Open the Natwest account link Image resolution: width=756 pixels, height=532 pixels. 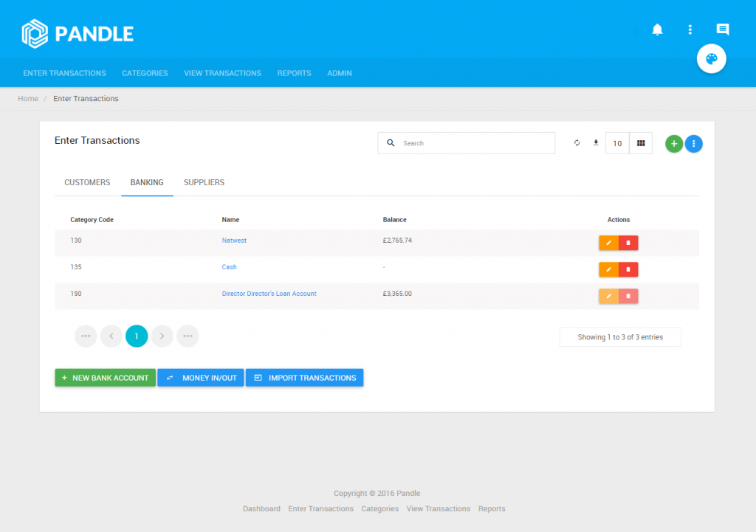click(x=234, y=241)
